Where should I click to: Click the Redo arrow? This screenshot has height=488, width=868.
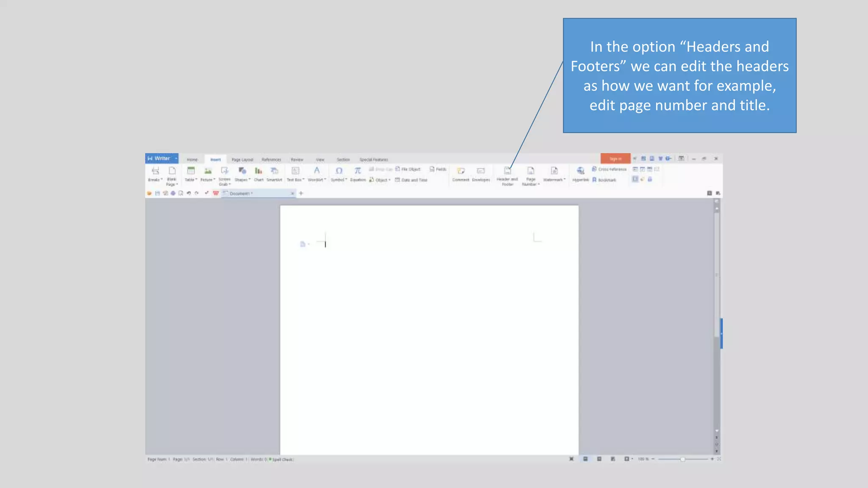[197, 193]
